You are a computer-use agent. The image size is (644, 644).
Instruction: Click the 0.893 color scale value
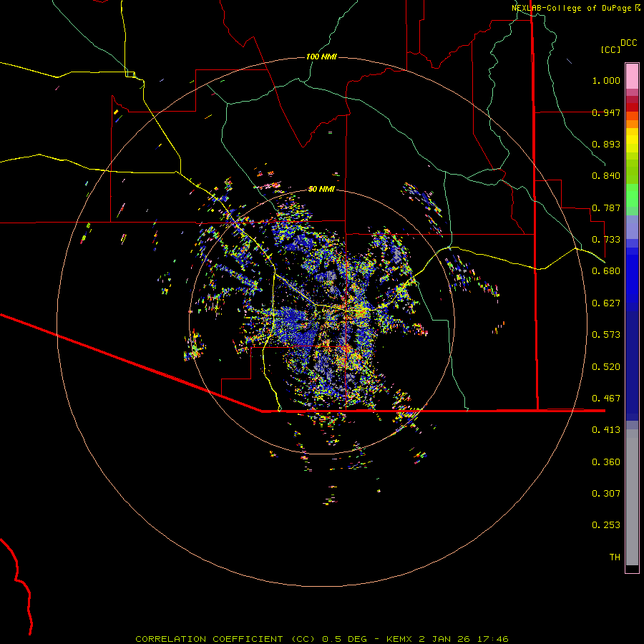coord(606,144)
